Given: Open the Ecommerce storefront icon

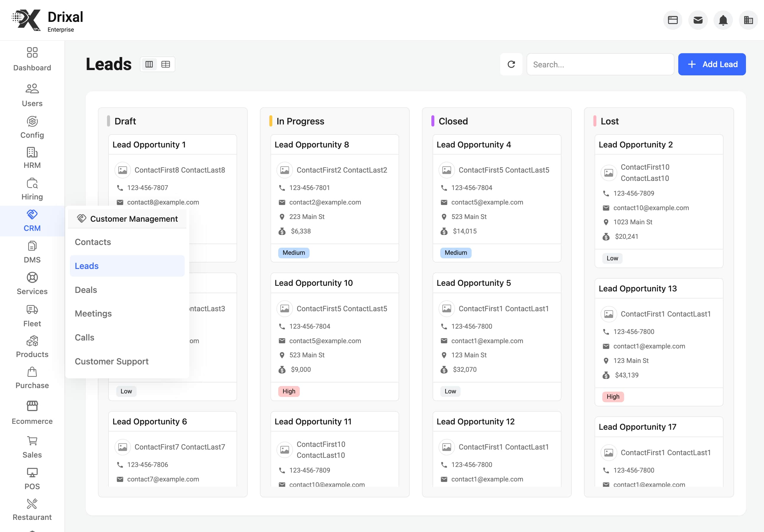Looking at the screenshot, I should (x=32, y=406).
